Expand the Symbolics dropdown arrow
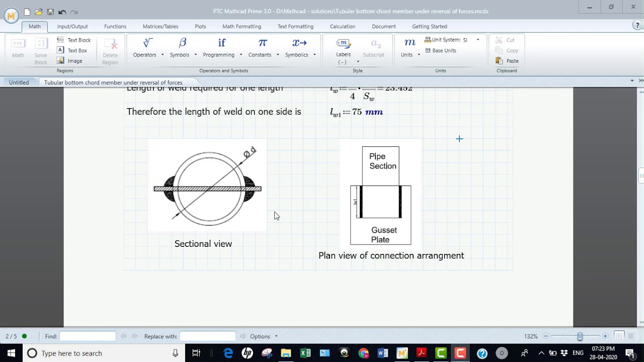 click(314, 55)
